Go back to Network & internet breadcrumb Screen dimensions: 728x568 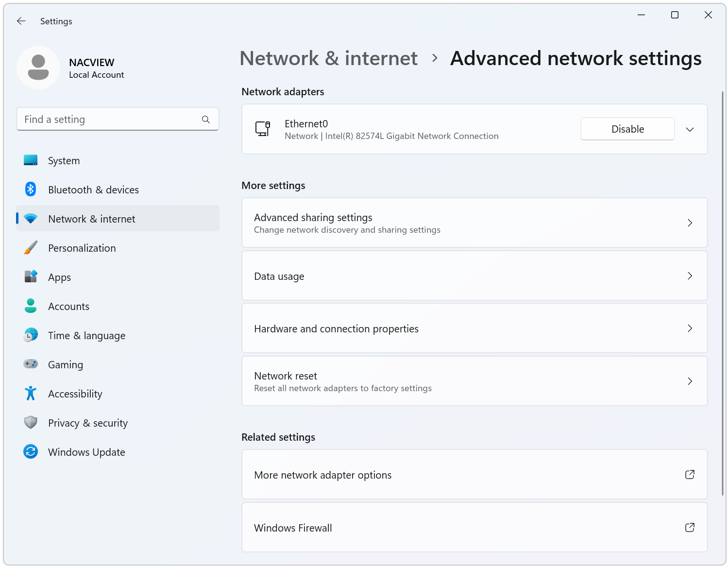pyautogui.click(x=328, y=58)
